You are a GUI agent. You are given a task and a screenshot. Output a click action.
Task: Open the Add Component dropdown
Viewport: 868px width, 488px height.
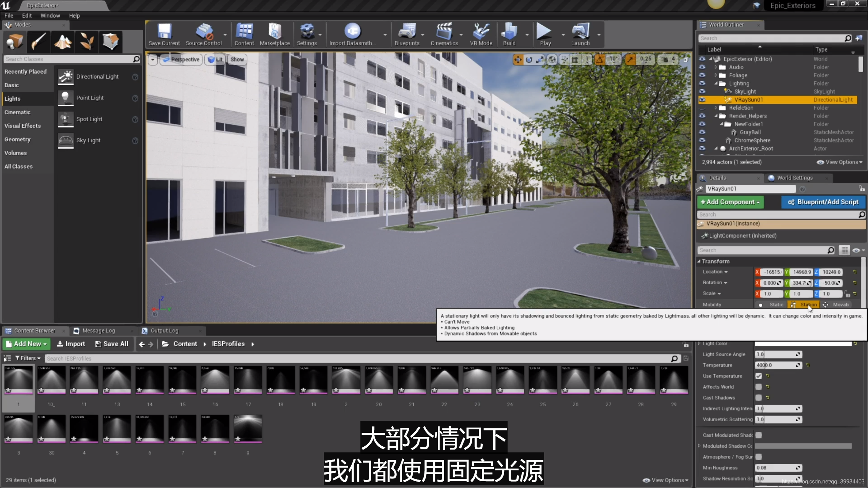(730, 202)
